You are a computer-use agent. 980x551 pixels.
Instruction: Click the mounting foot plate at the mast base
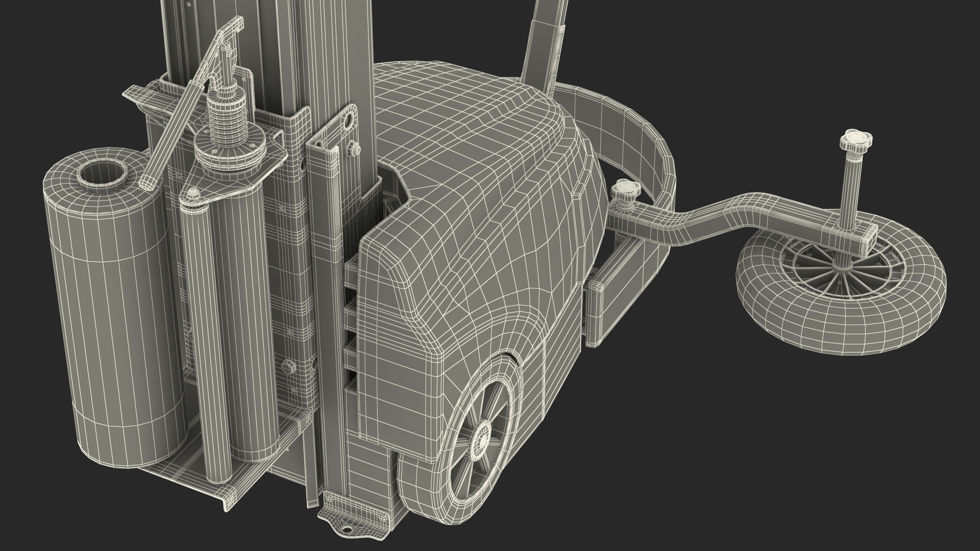pos(355,516)
